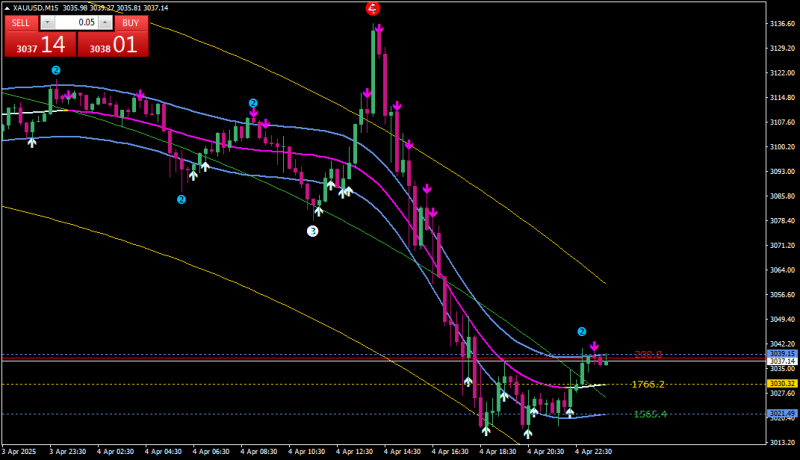Image resolution: width=800 pixels, height=460 pixels.
Task: Increase lot volume with the up arrow
Action: [x=105, y=22]
